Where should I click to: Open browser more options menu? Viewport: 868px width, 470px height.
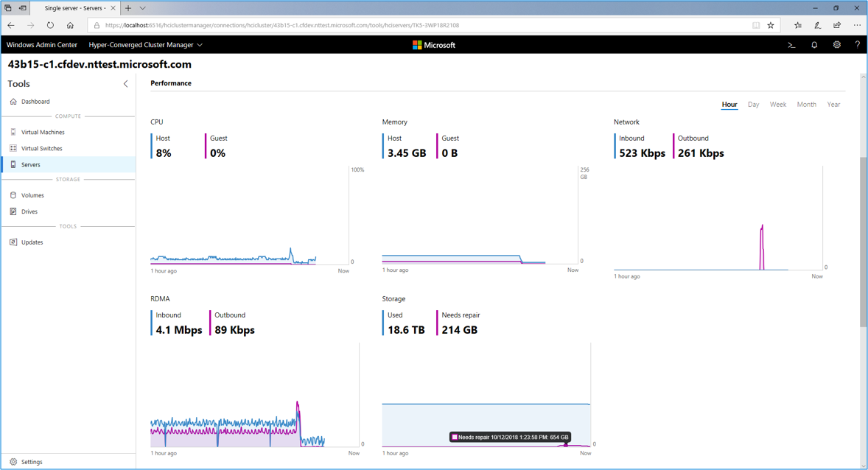(857, 26)
